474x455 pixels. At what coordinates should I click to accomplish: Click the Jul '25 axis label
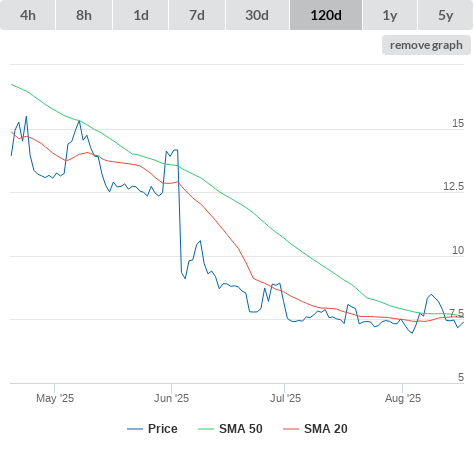pos(285,398)
